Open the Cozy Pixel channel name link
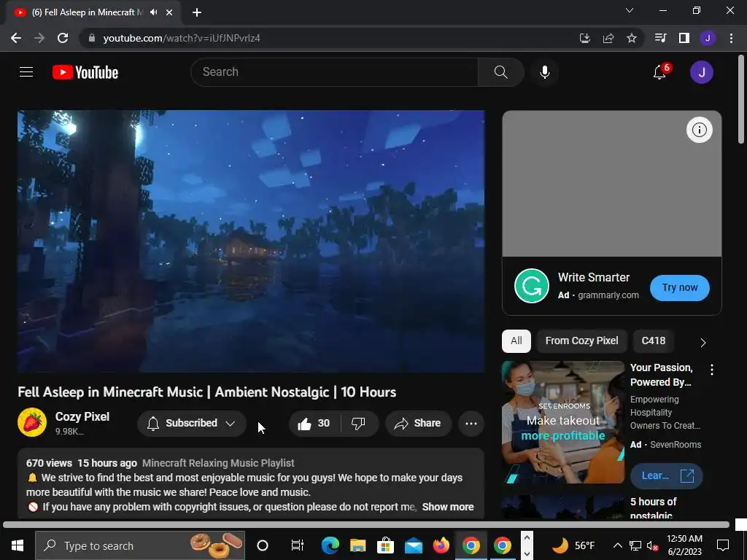The height and width of the screenshot is (560, 747). point(82,416)
